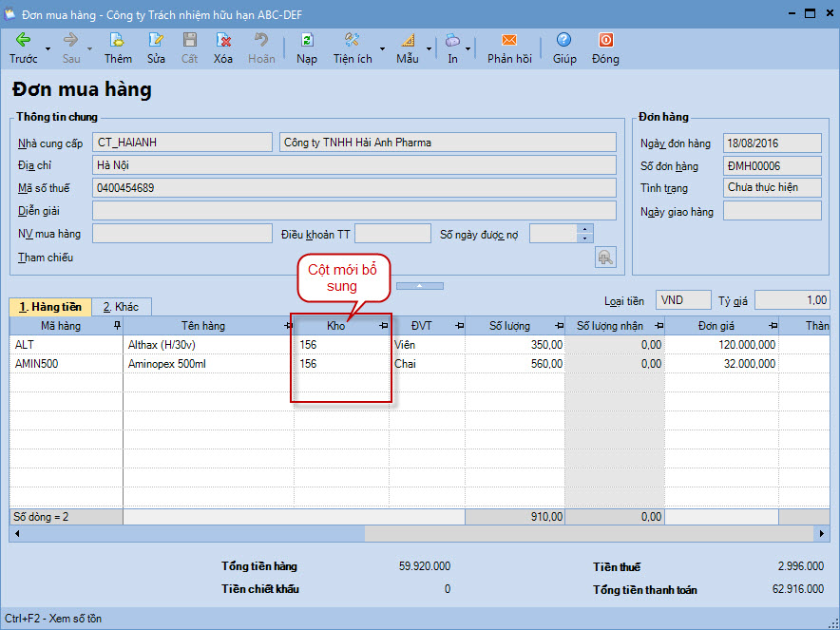The height and width of the screenshot is (630, 840).
Task: Click the Thêm add-new icon
Action: click(117, 40)
